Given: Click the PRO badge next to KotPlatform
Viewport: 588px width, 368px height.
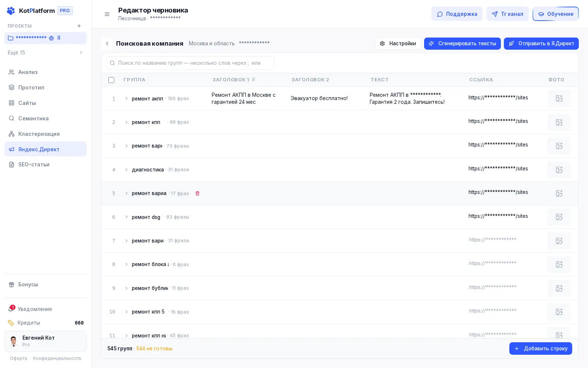Looking at the screenshot, I should point(65,11).
